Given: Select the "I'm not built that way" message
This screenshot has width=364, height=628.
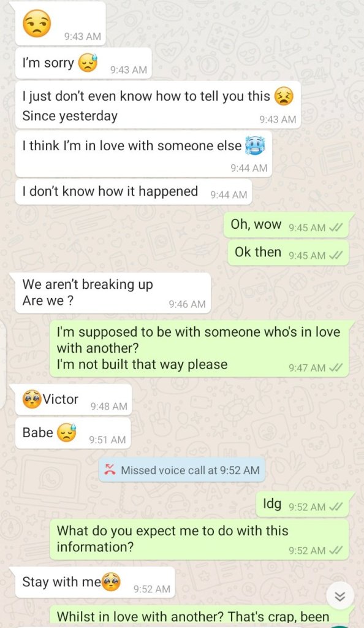Looking at the screenshot, I should click(x=199, y=348).
